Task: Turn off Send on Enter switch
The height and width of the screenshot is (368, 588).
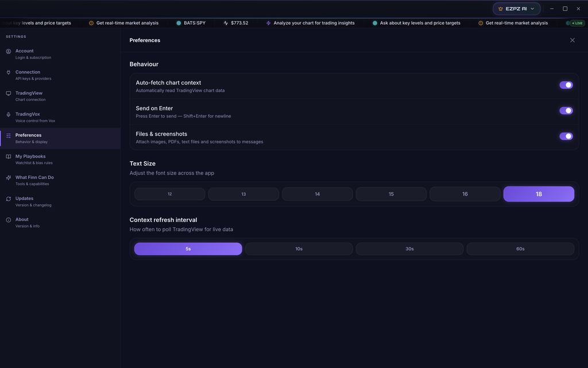Action: [566, 110]
